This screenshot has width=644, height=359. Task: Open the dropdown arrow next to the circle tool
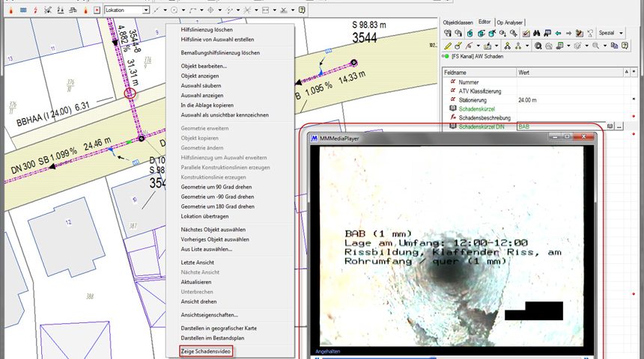(183, 10)
